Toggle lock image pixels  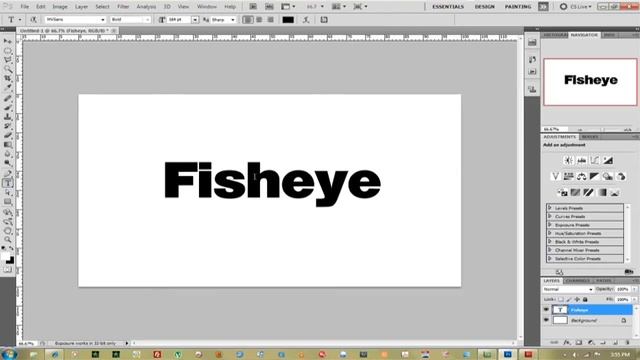click(x=569, y=300)
